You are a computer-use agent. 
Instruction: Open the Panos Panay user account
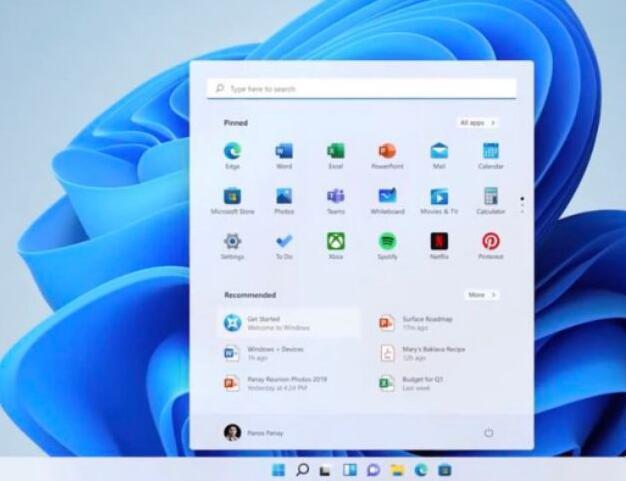tap(254, 433)
